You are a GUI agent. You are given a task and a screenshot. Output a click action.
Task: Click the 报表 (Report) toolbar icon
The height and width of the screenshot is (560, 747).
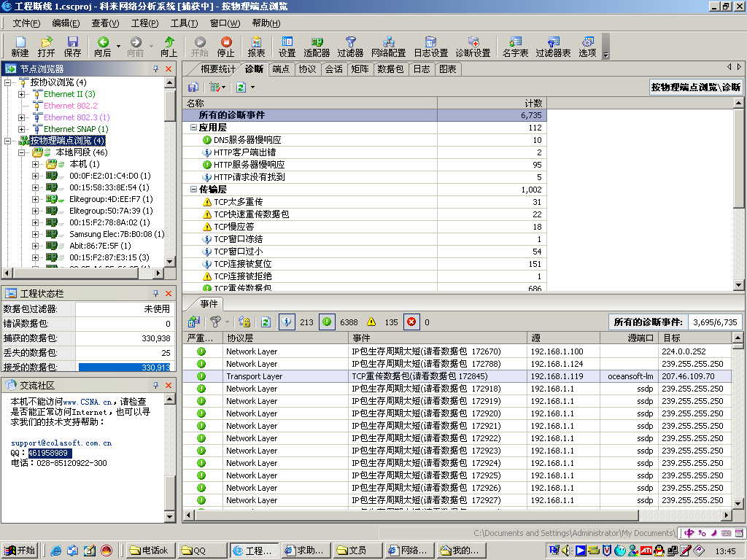point(256,46)
